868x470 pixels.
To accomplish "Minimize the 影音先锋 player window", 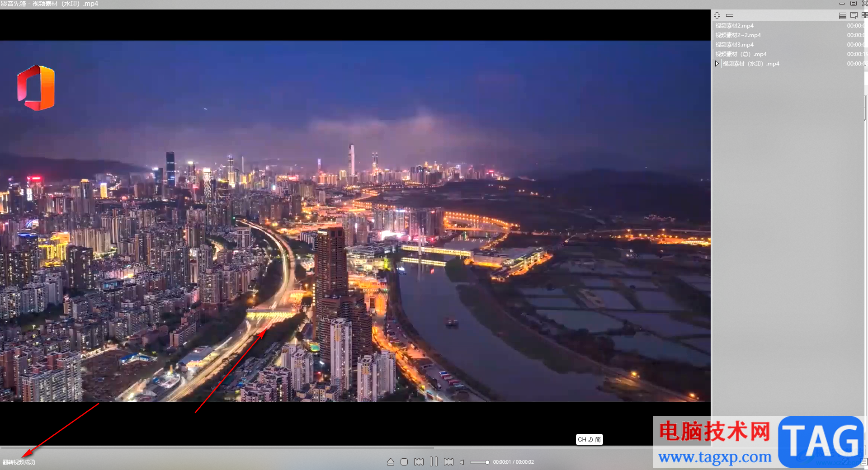I will point(841,4).
